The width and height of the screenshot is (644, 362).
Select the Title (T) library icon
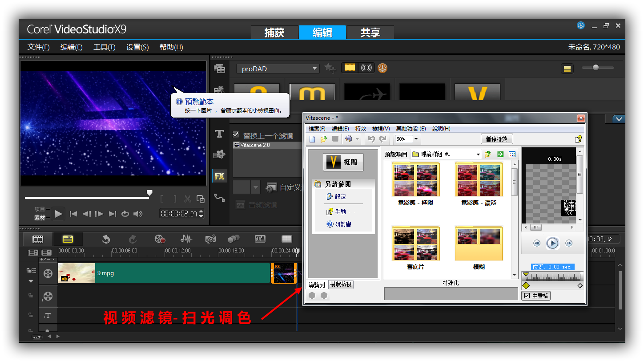(x=219, y=134)
